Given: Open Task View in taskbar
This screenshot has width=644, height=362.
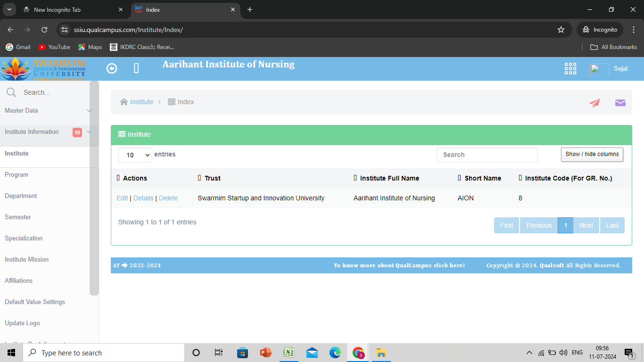Looking at the screenshot, I should pyautogui.click(x=218, y=353).
